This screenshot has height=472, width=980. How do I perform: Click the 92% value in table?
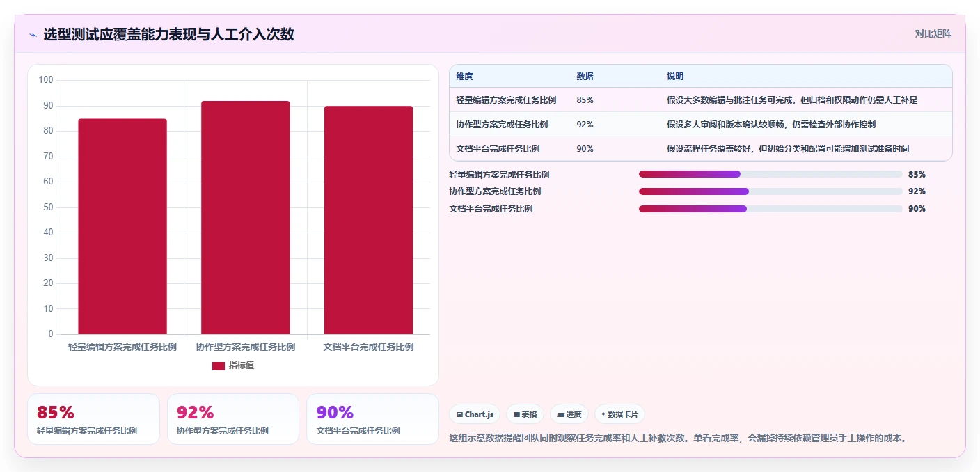pos(585,125)
